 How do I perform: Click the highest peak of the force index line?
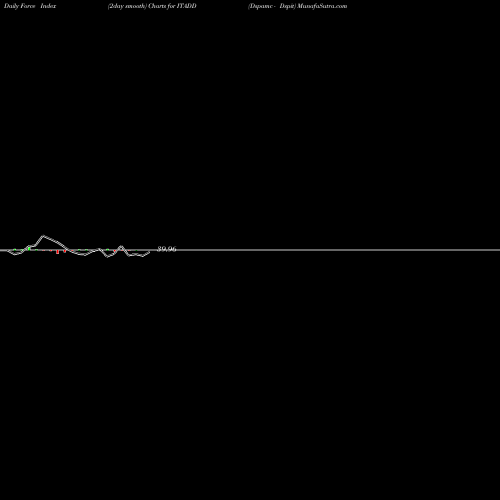click(43, 236)
